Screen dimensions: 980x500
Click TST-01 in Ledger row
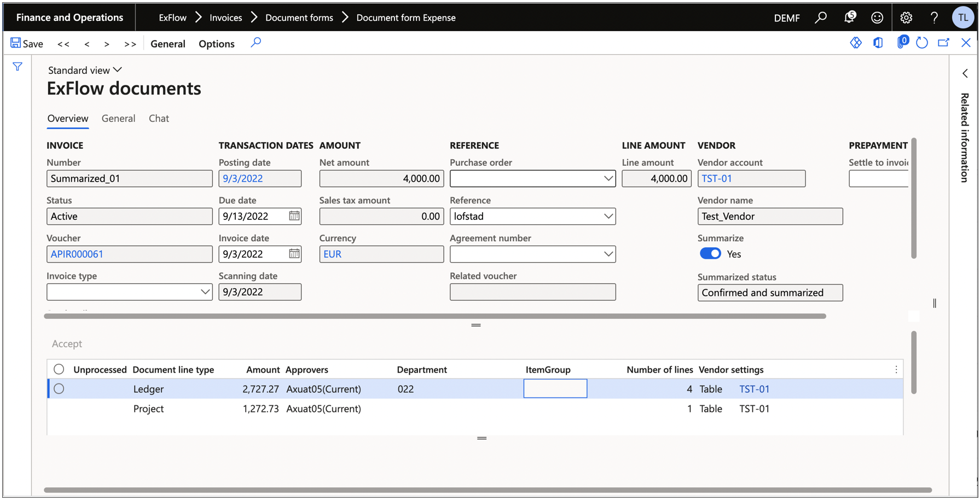click(x=754, y=389)
